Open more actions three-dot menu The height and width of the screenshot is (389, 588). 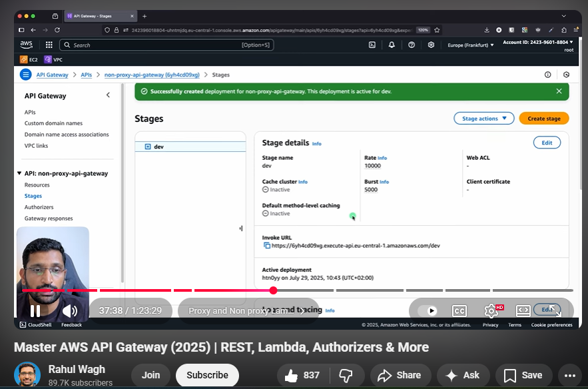[570, 375]
